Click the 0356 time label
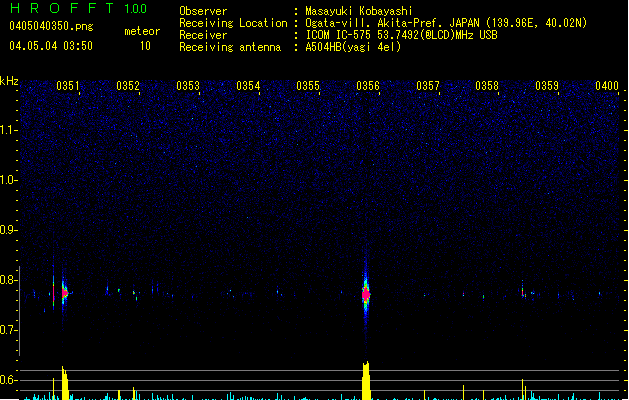Viewport: 629px width, 400px height. tap(368, 87)
